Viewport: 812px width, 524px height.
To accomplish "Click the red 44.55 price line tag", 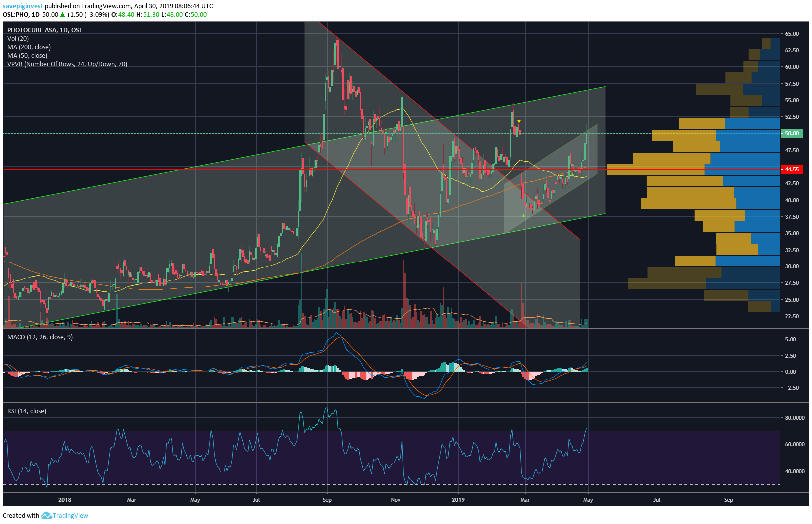I will click(792, 169).
